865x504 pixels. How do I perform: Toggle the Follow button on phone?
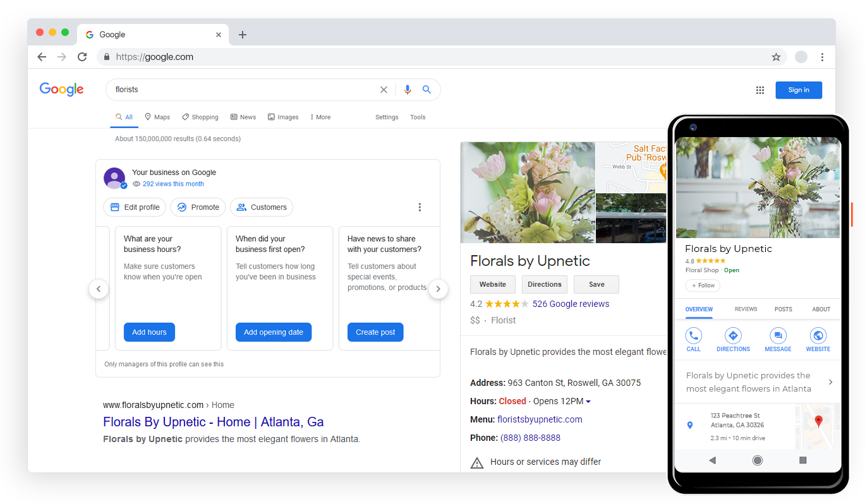coord(703,285)
